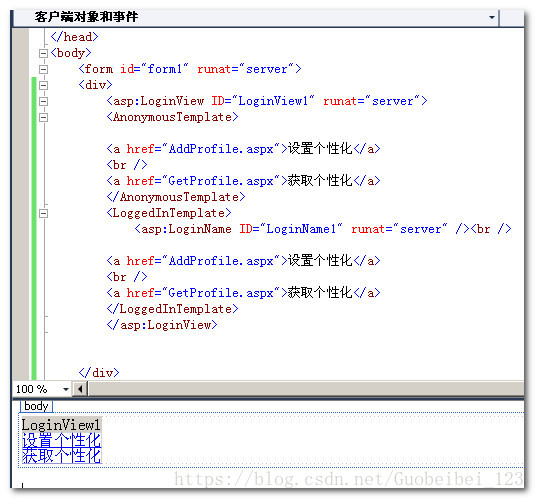Click the </LoggedInTemplate> closing tag

(x=172, y=309)
